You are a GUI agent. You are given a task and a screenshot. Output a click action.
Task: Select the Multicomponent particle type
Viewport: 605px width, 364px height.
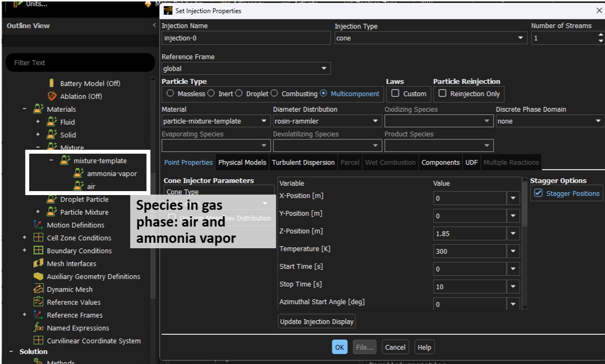coord(323,93)
